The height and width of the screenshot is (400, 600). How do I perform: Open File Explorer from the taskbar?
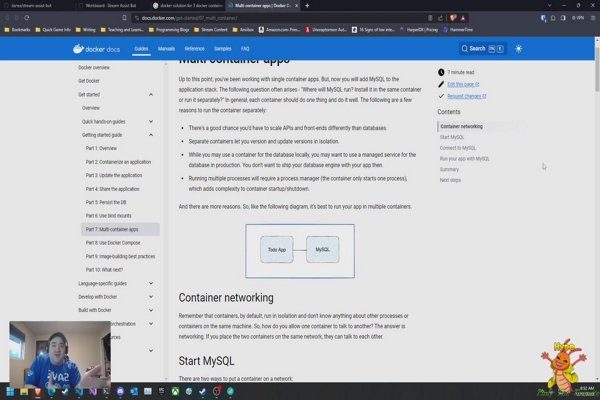[24, 391]
